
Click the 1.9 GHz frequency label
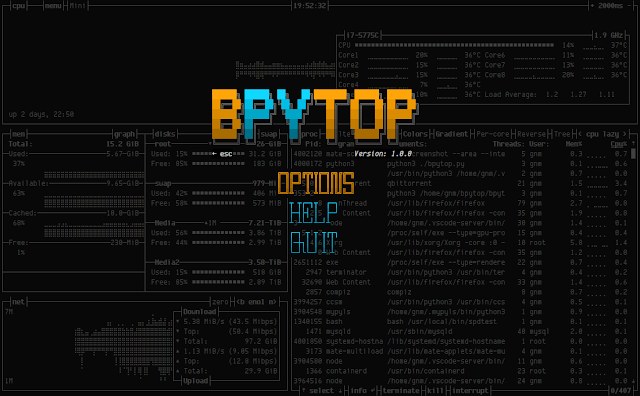point(609,35)
